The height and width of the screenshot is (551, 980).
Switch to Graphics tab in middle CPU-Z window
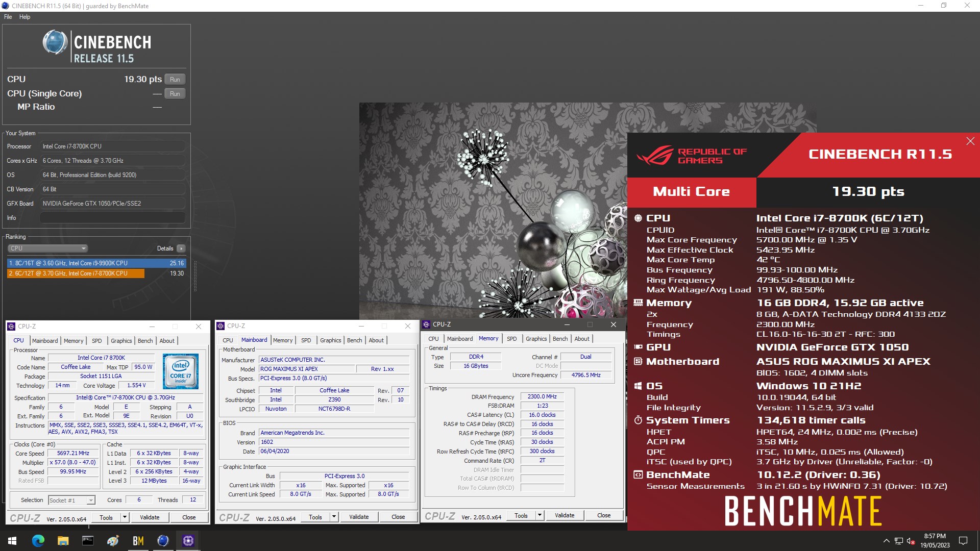(331, 340)
